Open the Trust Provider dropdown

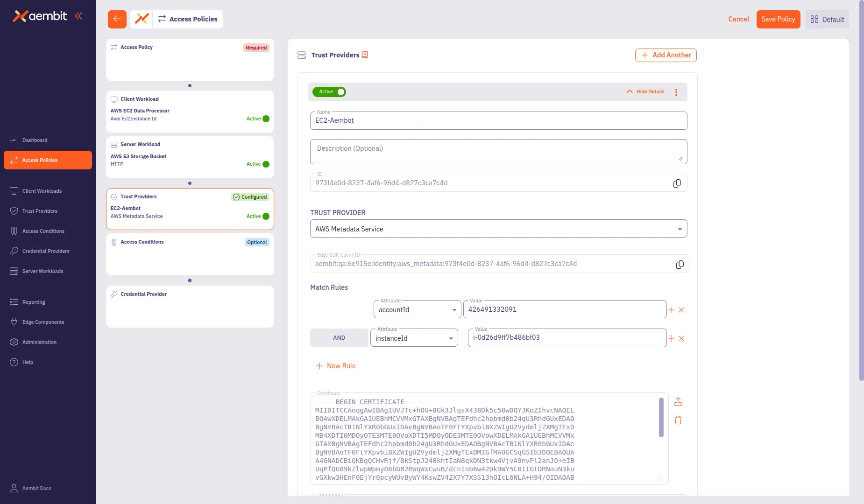[x=680, y=229]
